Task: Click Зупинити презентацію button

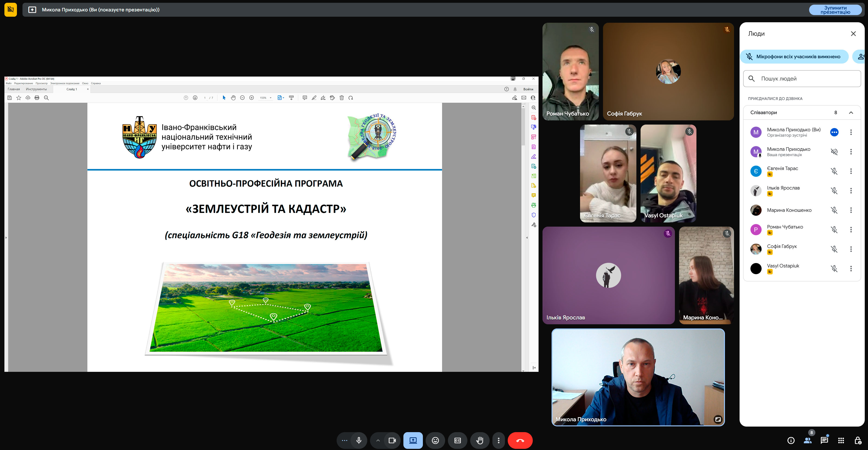Action: tap(835, 10)
